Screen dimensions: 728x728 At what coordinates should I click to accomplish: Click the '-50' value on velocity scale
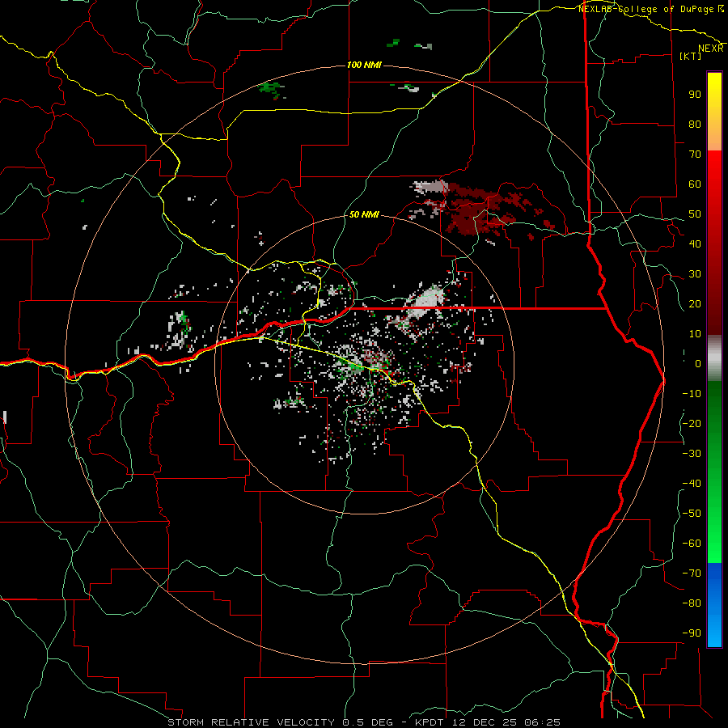pyautogui.click(x=692, y=513)
